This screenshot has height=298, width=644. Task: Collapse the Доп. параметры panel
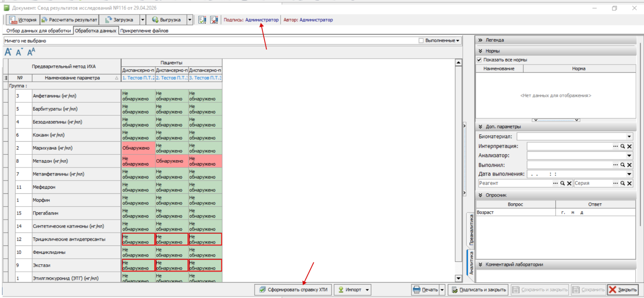pos(480,127)
